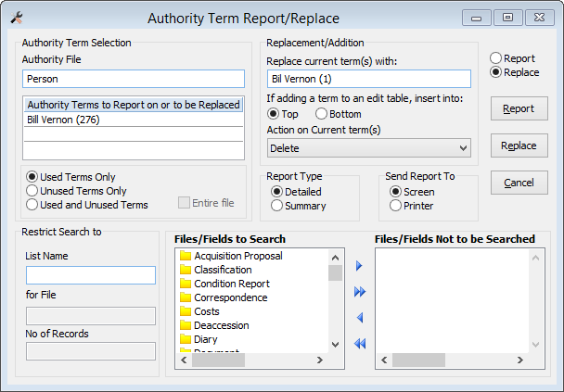
Task: Click the Authority File input field
Action: click(134, 79)
